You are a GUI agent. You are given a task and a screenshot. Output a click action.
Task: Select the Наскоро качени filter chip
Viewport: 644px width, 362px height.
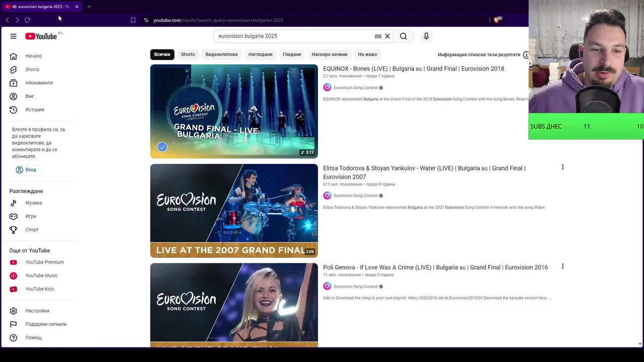(330, 54)
